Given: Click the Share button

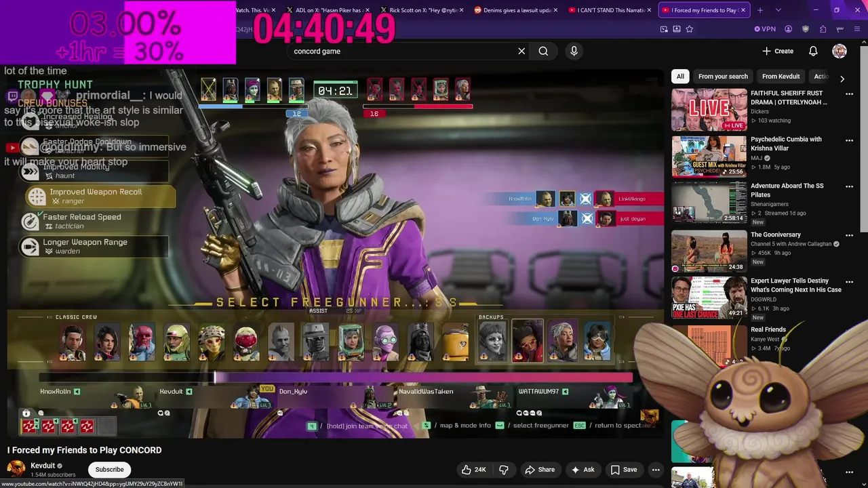Looking at the screenshot, I should [539, 470].
